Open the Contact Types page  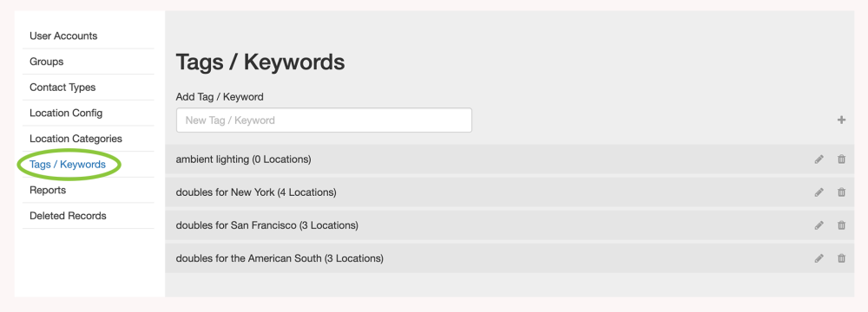click(62, 88)
